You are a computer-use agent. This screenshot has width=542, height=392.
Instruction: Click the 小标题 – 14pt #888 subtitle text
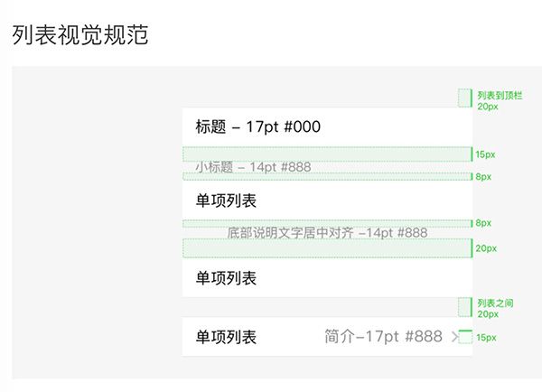pyautogui.click(x=253, y=167)
